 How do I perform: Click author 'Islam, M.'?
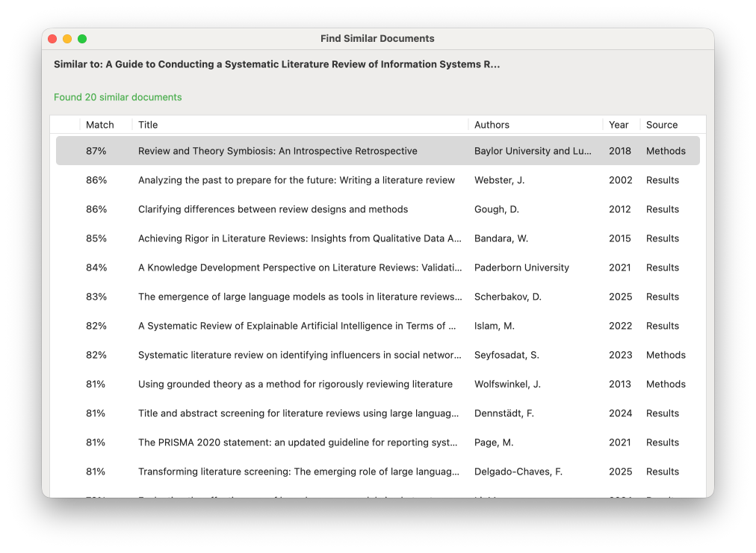point(495,326)
